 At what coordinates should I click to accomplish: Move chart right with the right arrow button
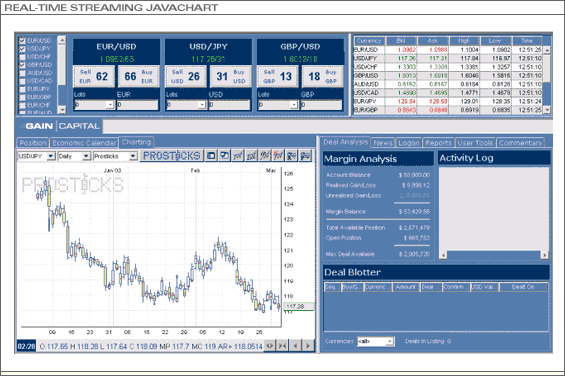pos(308,346)
